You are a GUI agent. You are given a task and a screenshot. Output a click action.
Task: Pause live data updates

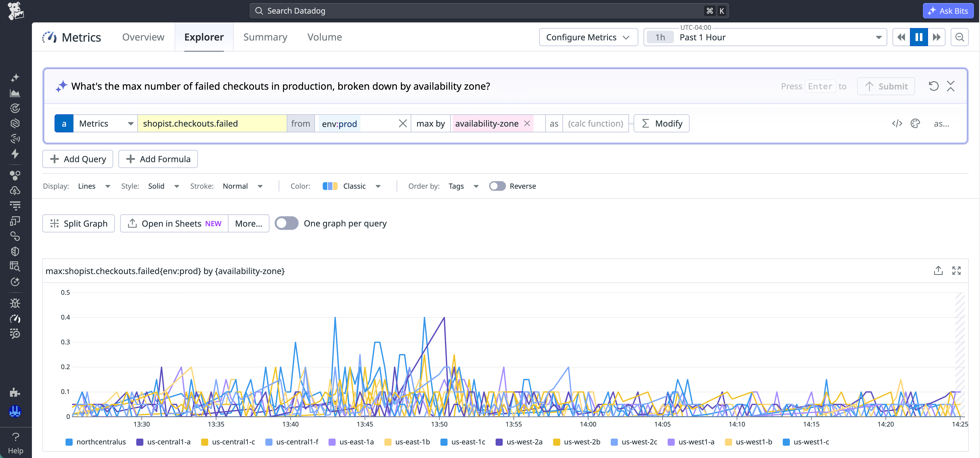coord(919,37)
